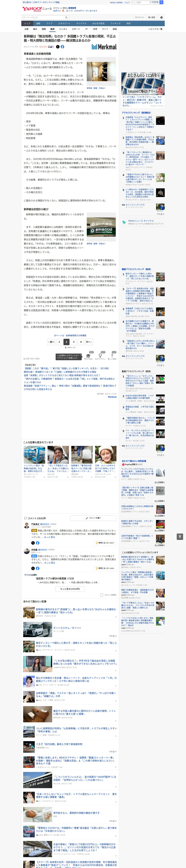
Task: Select the 国内 category tab
Action: click(x=35, y=29)
